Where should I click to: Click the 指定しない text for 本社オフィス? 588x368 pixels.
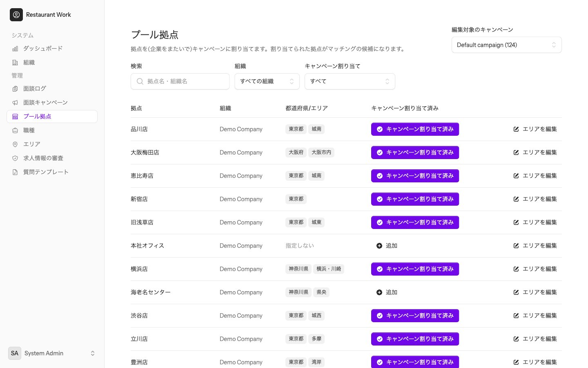(x=300, y=246)
